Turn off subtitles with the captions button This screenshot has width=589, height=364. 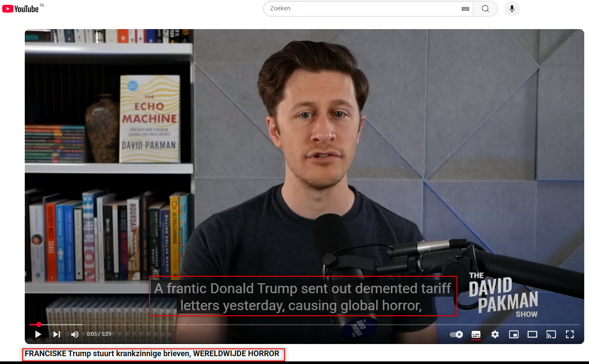pos(476,334)
